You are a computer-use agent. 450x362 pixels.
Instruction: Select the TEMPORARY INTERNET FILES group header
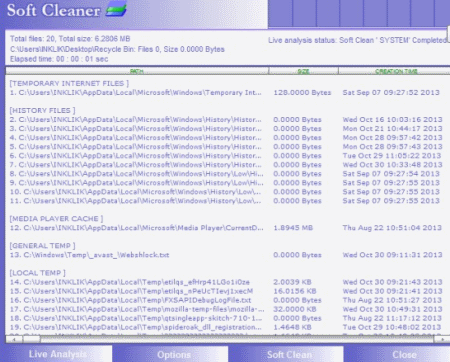click(69, 83)
